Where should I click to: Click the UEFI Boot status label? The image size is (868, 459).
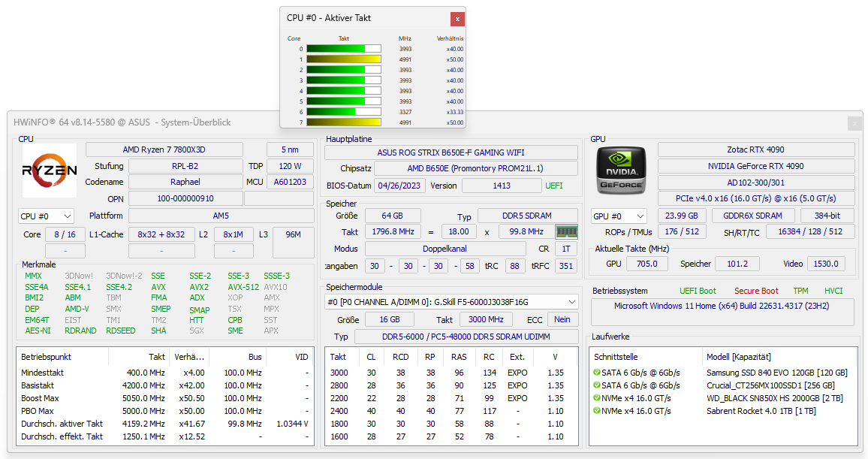(x=698, y=291)
